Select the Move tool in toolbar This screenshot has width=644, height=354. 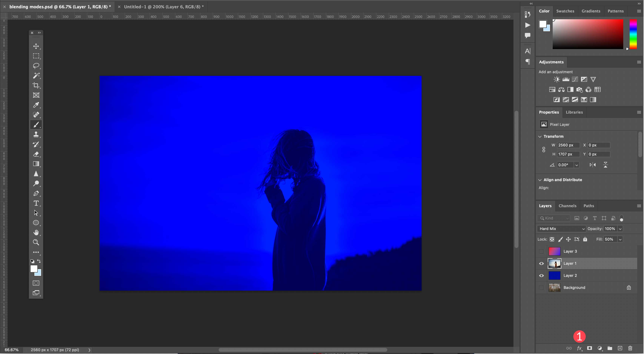[x=36, y=46]
